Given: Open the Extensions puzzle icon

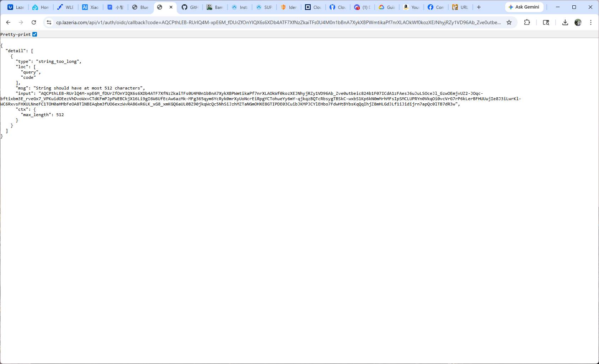Looking at the screenshot, I should (x=527, y=22).
